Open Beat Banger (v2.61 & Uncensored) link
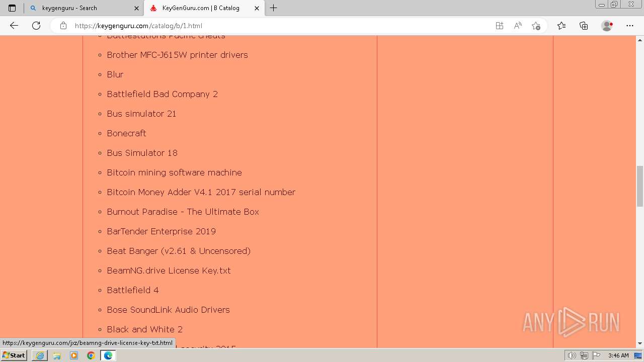The height and width of the screenshot is (362, 644). [179, 251]
